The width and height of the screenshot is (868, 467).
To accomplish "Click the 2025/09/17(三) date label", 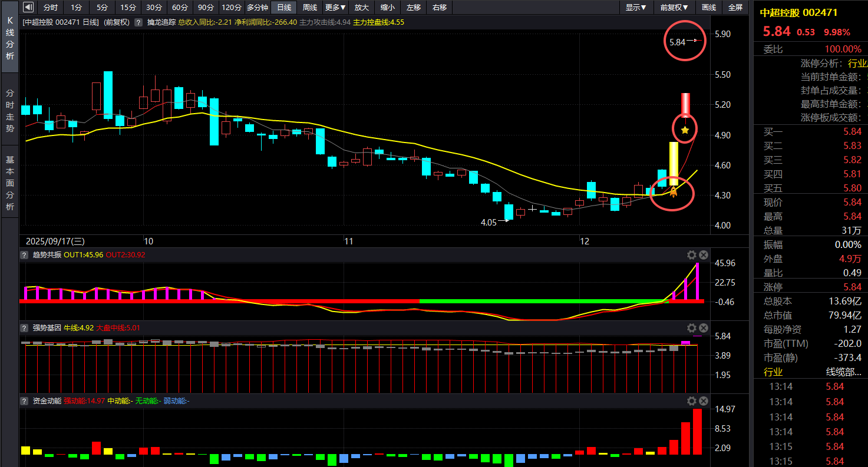I will point(55,241).
